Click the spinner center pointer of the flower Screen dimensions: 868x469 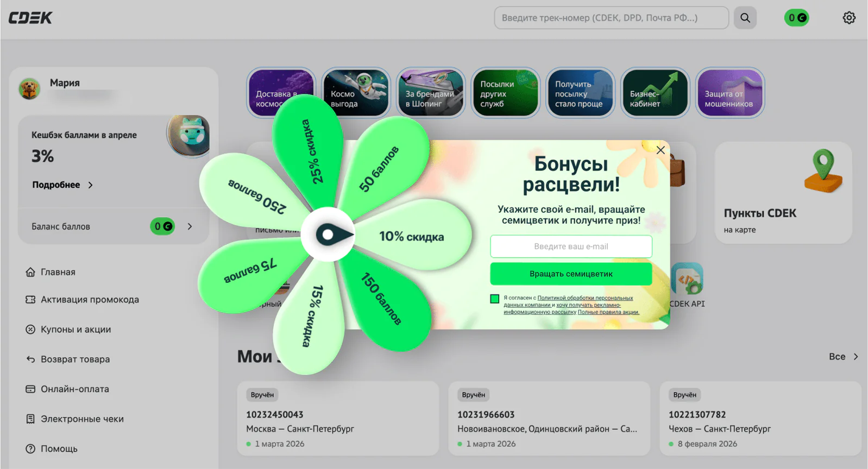[328, 235]
